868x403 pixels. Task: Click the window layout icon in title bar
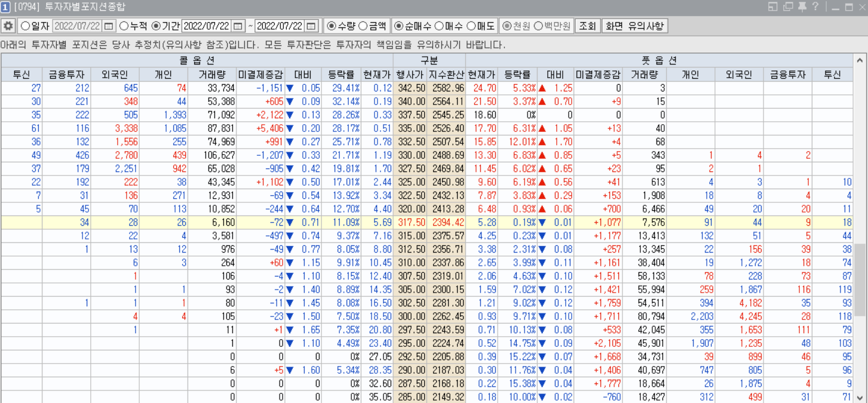point(773,7)
